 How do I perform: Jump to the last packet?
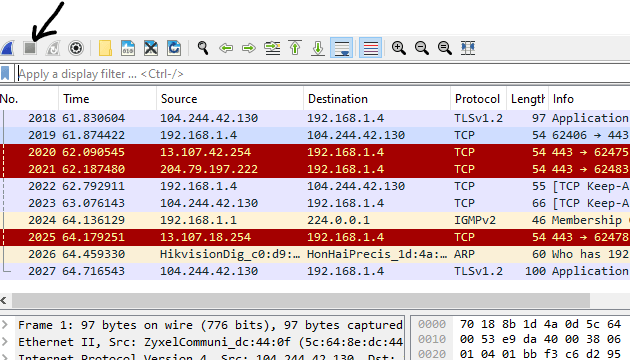coord(318,48)
